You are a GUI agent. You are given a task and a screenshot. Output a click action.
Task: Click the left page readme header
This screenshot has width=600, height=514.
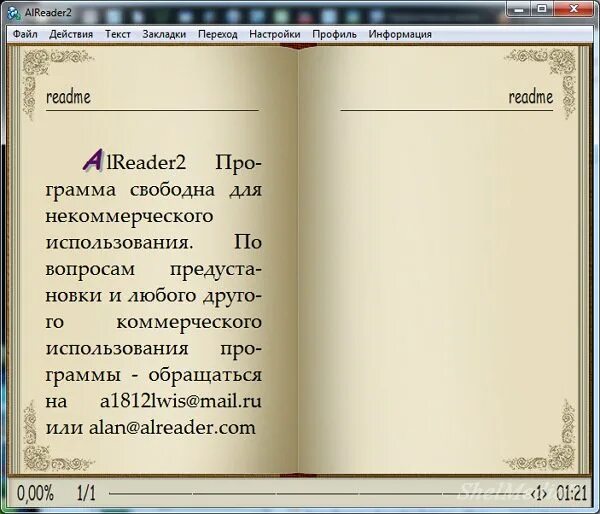click(x=68, y=96)
